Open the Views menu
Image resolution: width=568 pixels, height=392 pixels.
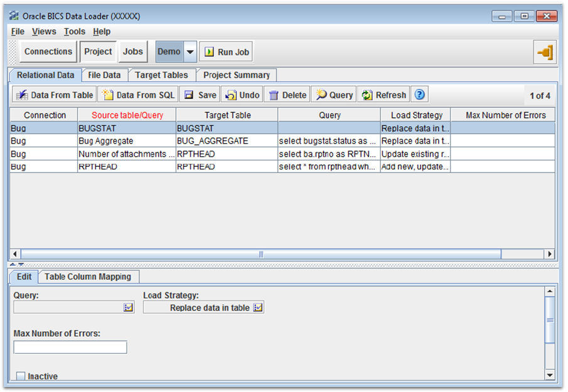[x=44, y=31]
